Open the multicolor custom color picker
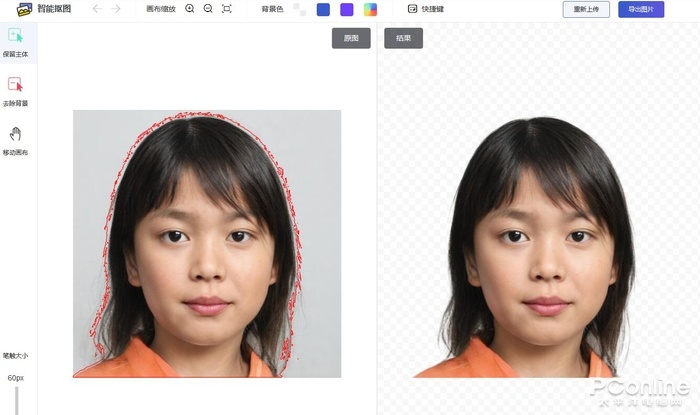This screenshot has width=700, height=415. pyautogui.click(x=370, y=9)
